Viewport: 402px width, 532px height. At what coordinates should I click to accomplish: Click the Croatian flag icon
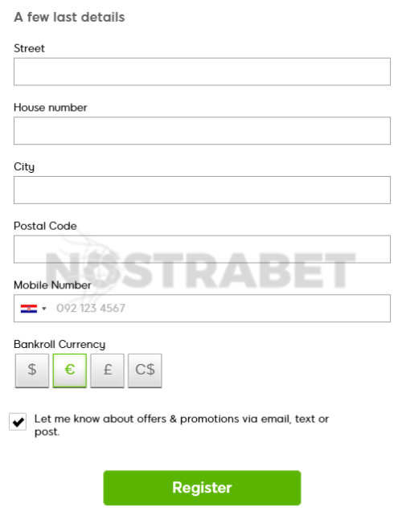(x=29, y=309)
